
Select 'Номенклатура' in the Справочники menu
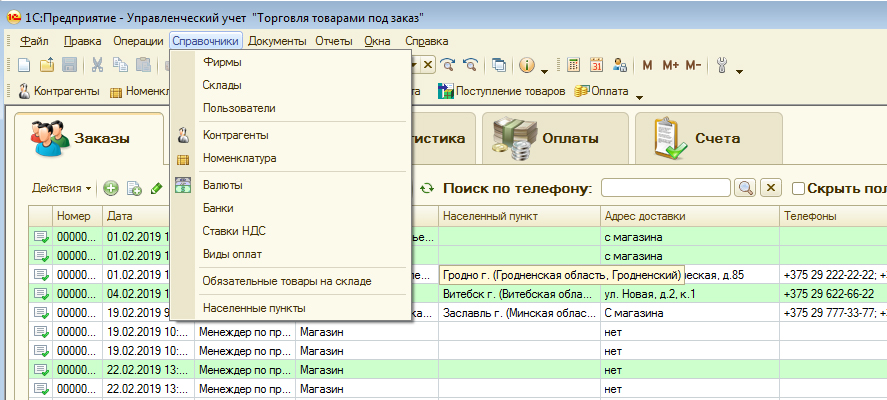click(x=239, y=158)
